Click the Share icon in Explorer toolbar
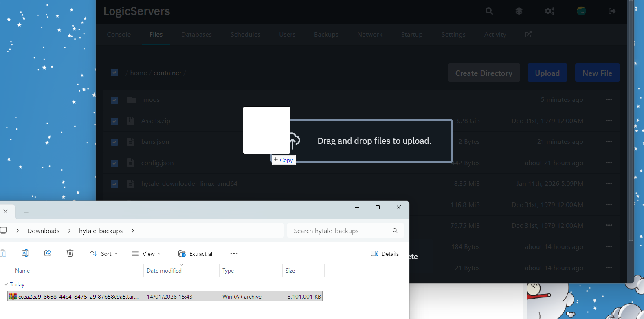 48,253
